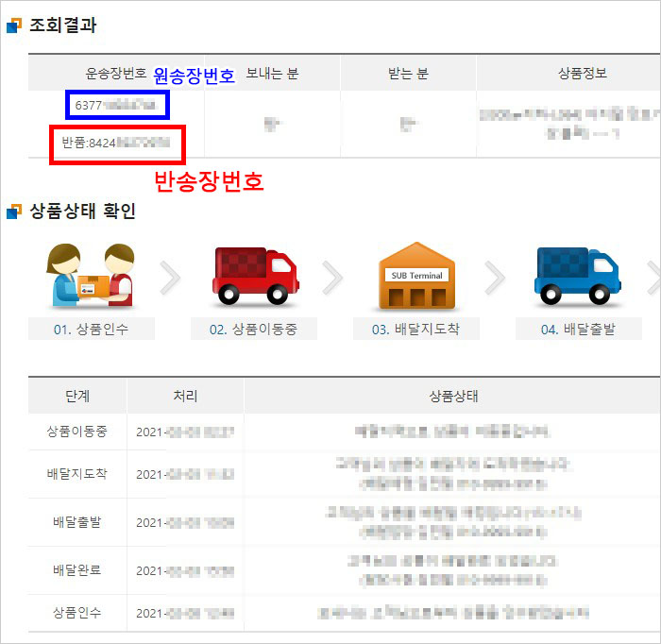Click the icon beside 조회결과 heading
661x644 pixels.
[x=13, y=26]
